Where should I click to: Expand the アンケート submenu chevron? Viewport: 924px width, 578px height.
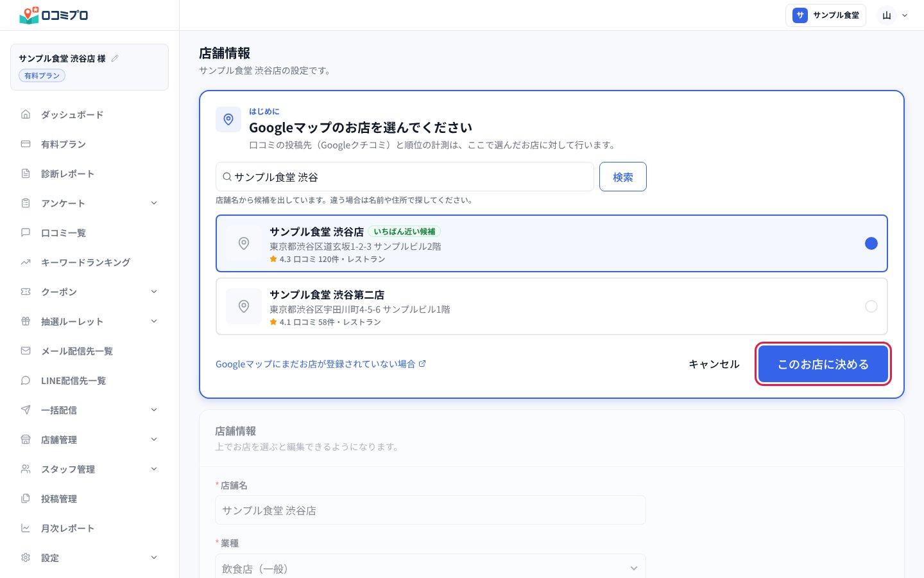click(154, 203)
